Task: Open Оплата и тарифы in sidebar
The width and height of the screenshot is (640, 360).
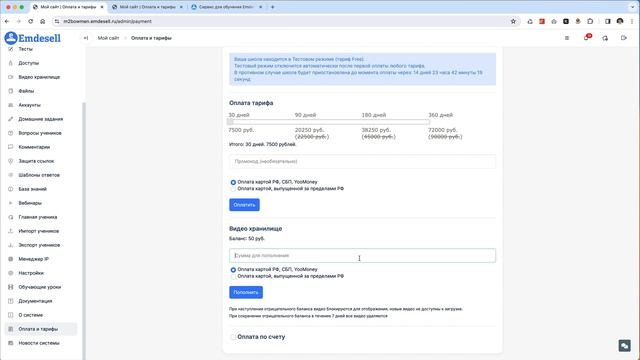Action: [x=40, y=329]
